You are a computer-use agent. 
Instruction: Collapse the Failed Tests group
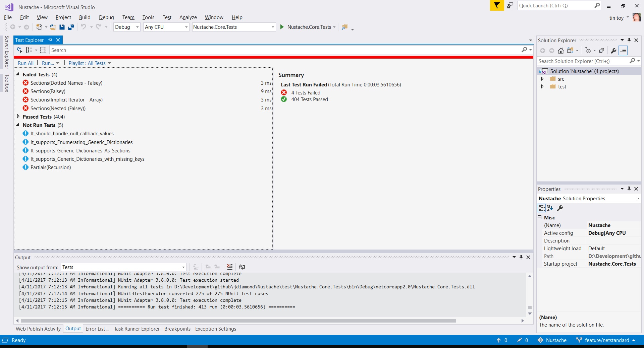pos(18,74)
